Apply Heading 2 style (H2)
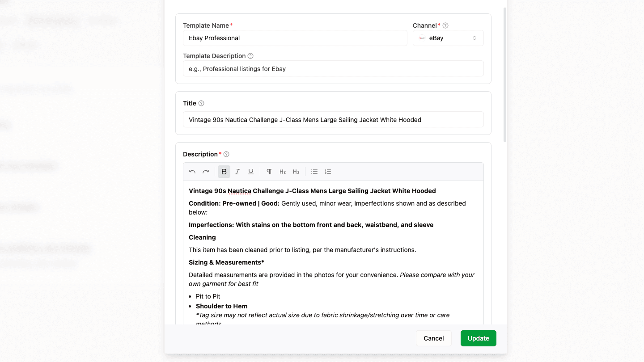Image resolution: width=644 pixels, height=362 pixels. click(x=283, y=172)
